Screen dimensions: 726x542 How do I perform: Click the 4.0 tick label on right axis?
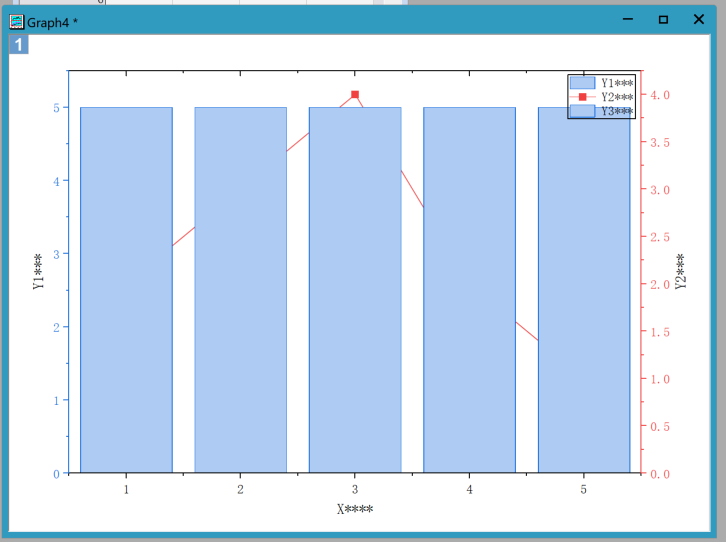(x=661, y=95)
